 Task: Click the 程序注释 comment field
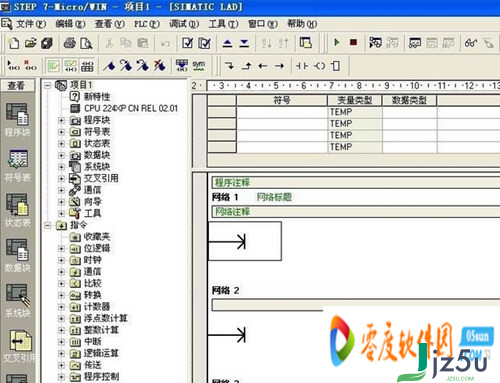pos(356,182)
